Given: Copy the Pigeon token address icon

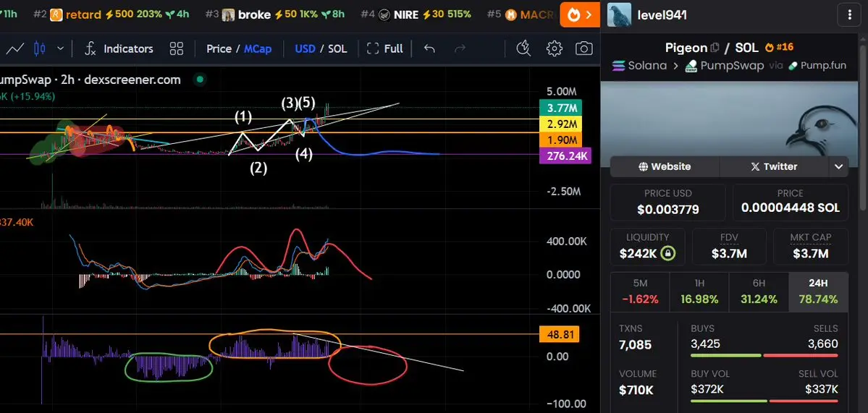Looking at the screenshot, I should (715, 48).
